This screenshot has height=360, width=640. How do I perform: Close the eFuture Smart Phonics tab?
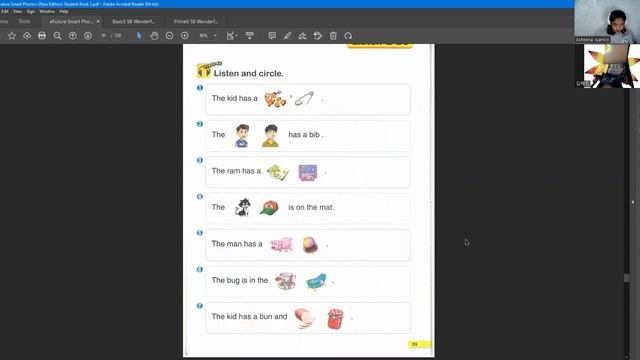point(98,21)
